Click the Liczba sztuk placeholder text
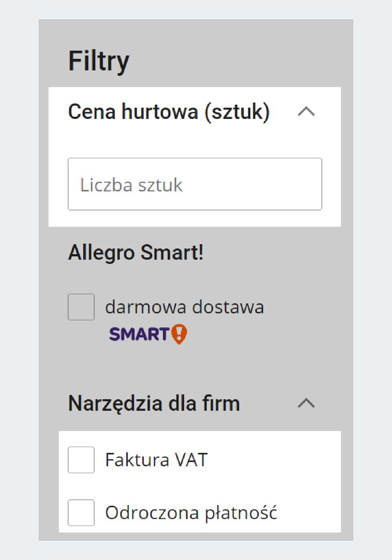 [131, 185]
